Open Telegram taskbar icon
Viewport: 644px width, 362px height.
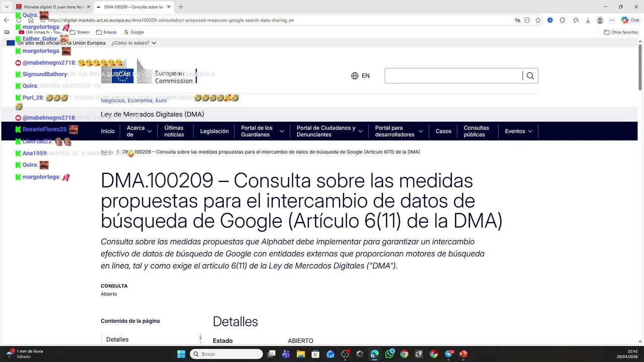click(x=448, y=354)
